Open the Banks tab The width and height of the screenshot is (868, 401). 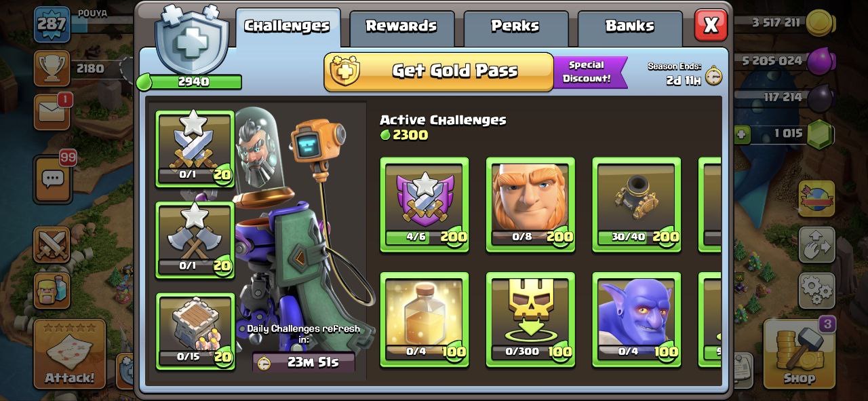[629, 27]
